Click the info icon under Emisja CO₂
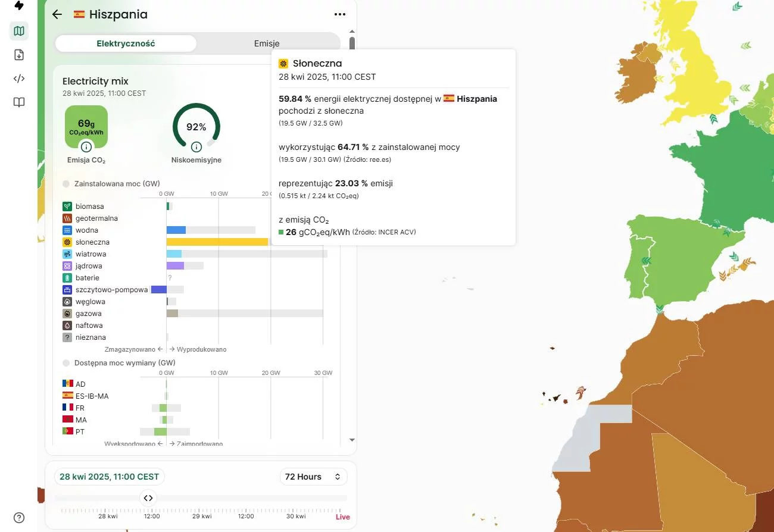The width and height of the screenshot is (774, 532). 86,147
